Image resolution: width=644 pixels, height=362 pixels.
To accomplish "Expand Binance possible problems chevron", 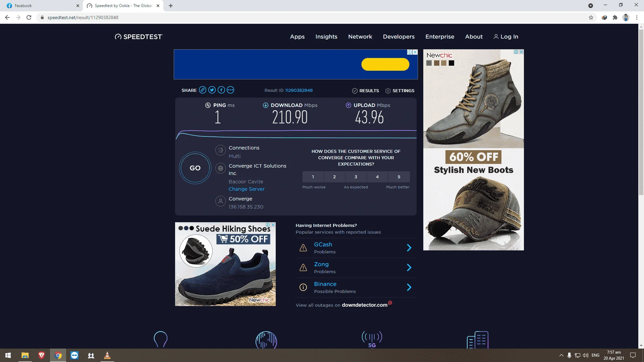I will coord(409,287).
